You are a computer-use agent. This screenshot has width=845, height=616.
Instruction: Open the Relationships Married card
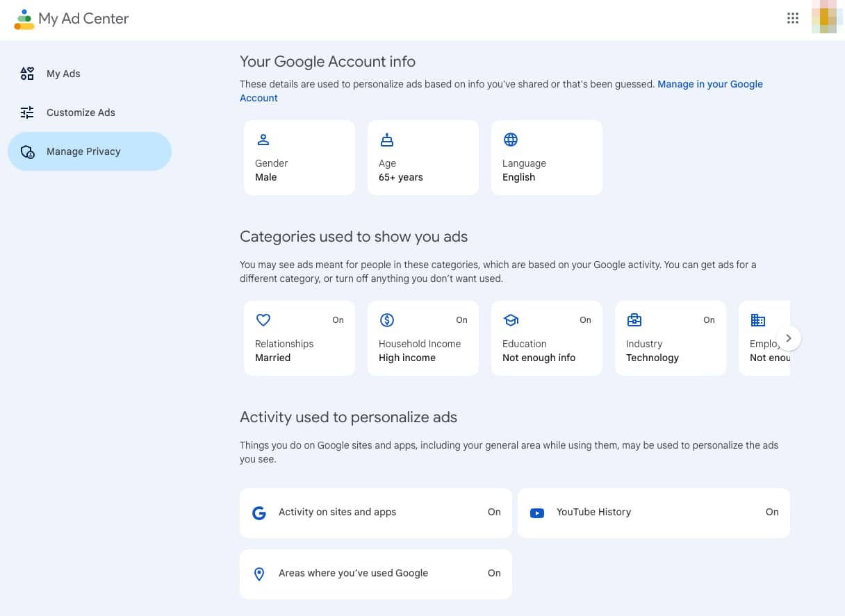coord(300,338)
